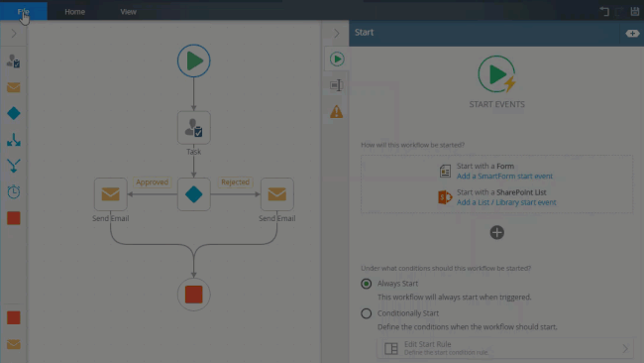The image size is (644, 363).
Task: Click the undo arrow icon
Action: click(604, 12)
